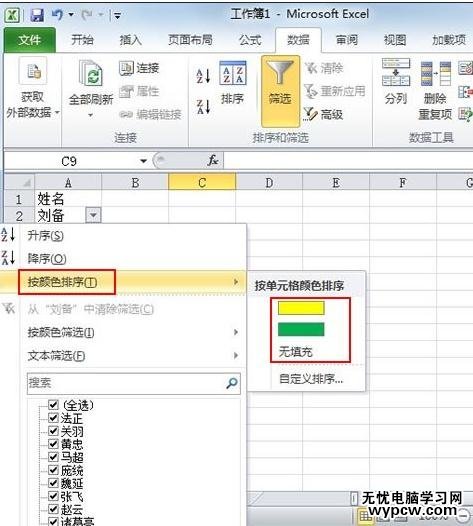The width and height of the screenshot is (473, 526).
Task: Expand the 按颜色筛选(I) submenu
Action: pos(123,333)
